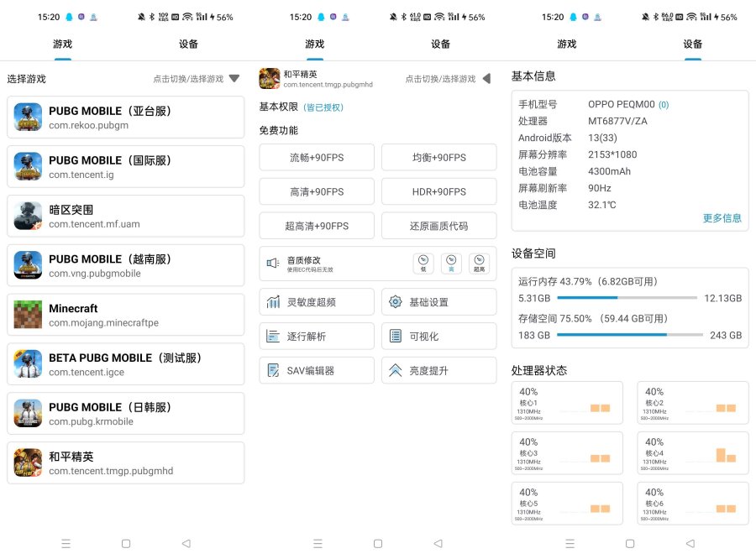Apply the 超高清+90FPS setting
The image size is (756, 559).
click(x=317, y=226)
